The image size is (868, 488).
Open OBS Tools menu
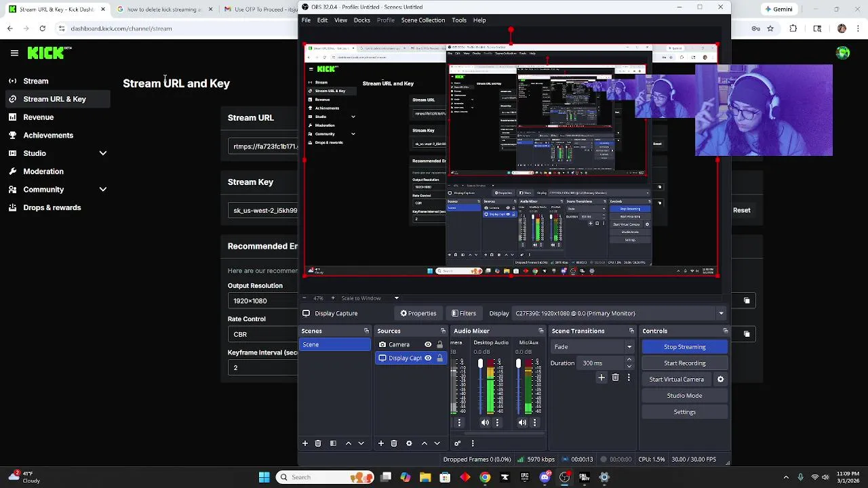click(x=459, y=20)
